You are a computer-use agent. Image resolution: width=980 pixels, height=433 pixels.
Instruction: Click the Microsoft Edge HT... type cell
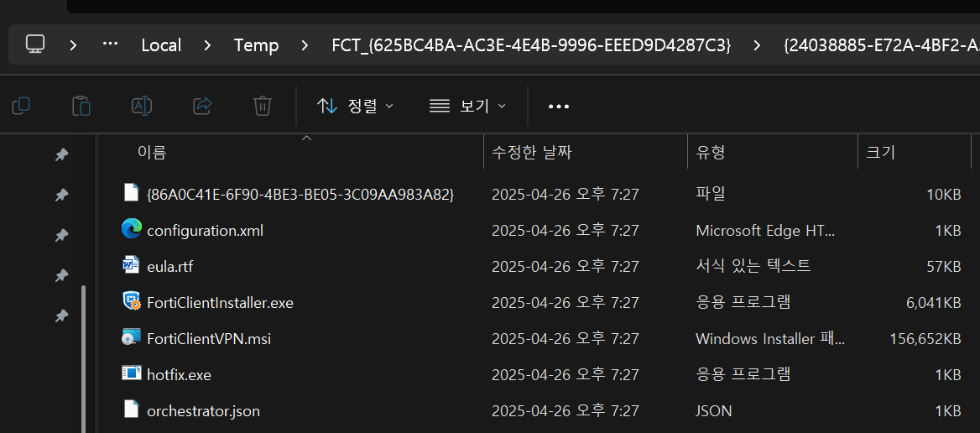765,231
